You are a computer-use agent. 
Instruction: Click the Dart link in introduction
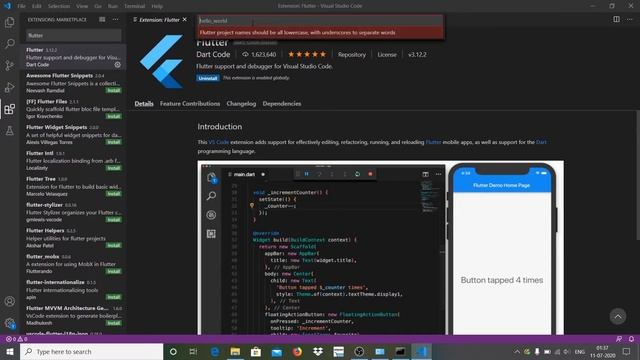click(x=541, y=142)
